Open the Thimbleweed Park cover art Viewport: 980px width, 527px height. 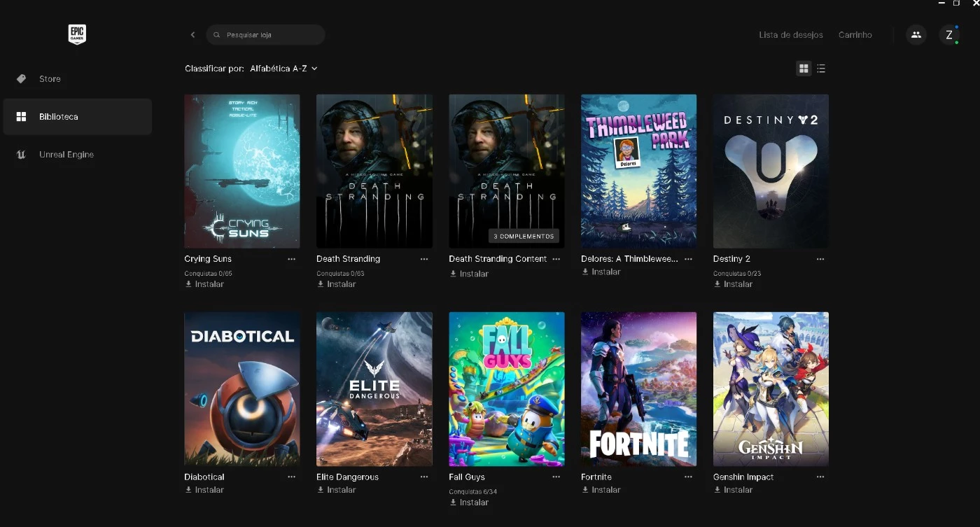tap(638, 171)
